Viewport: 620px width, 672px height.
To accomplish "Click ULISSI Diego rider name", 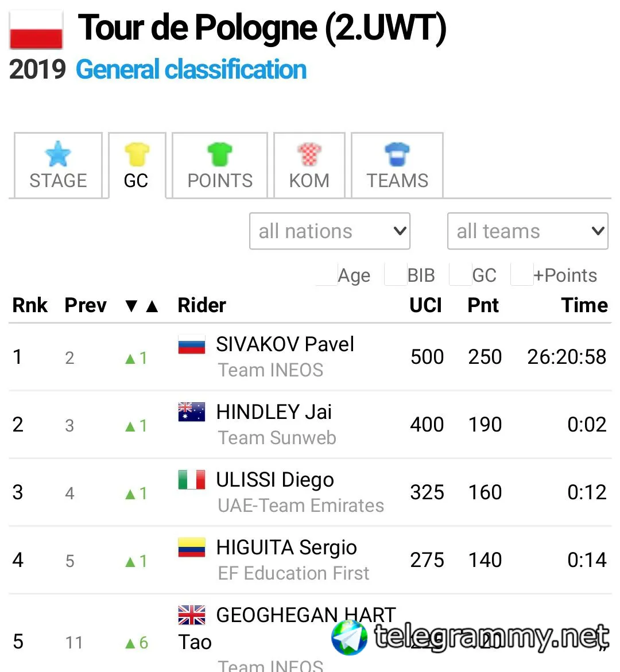I will tap(274, 480).
